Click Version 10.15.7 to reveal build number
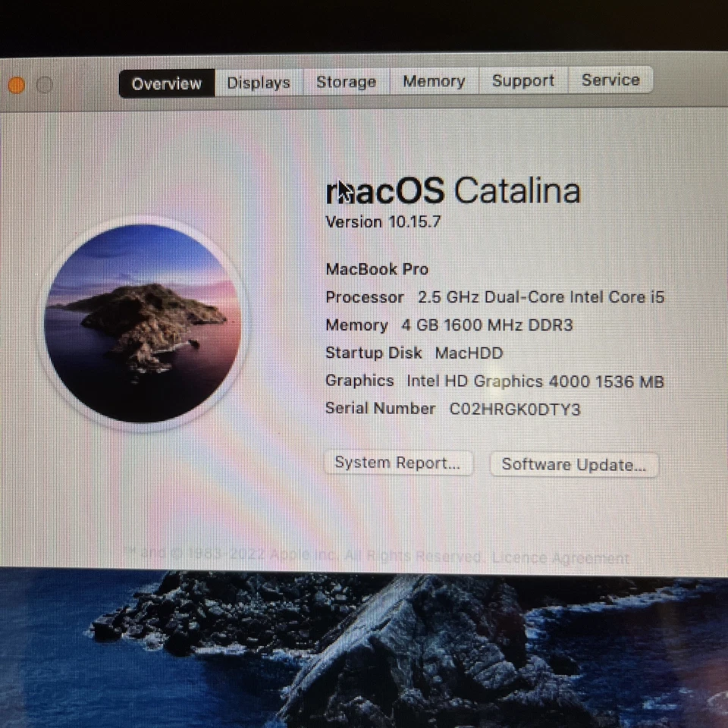Image resolution: width=728 pixels, height=728 pixels. (x=382, y=222)
